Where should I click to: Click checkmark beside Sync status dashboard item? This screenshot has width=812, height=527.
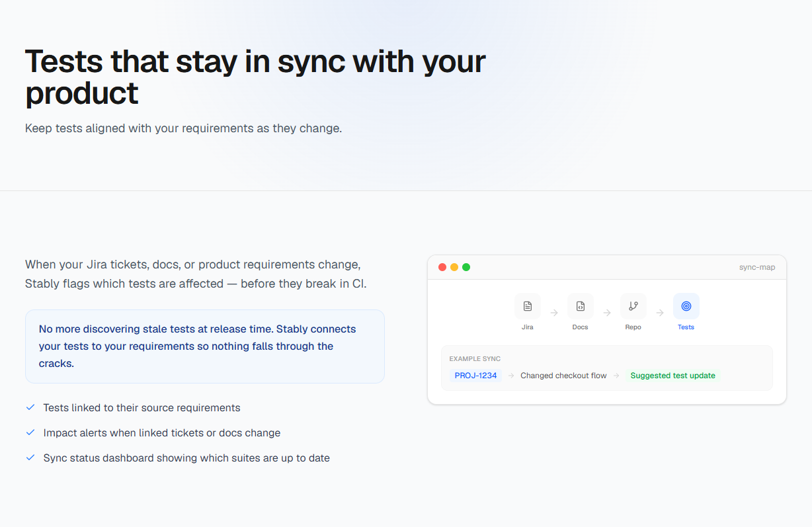30,458
